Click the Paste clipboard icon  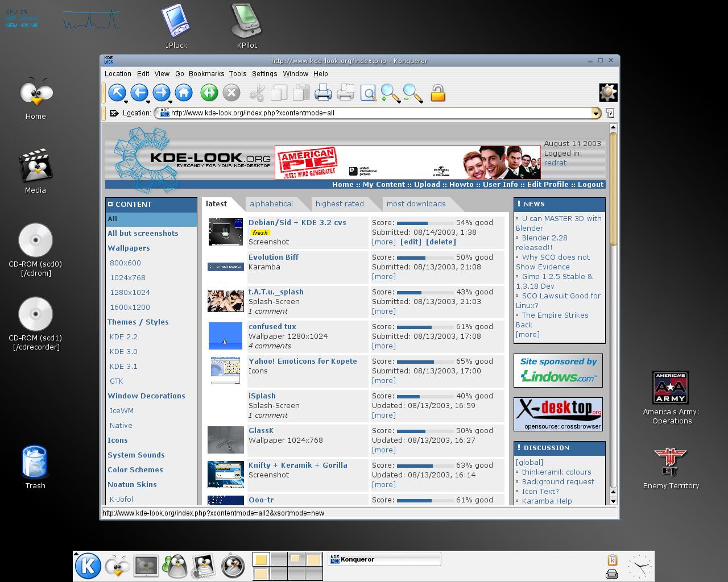pyautogui.click(x=300, y=93)
